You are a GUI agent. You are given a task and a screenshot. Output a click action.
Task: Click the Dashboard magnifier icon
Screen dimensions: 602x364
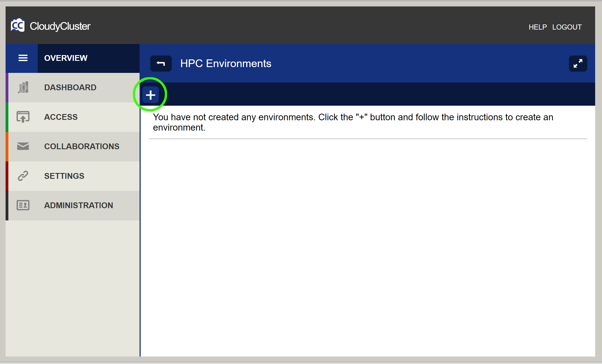pyautogui.click(x=23, y=87)
